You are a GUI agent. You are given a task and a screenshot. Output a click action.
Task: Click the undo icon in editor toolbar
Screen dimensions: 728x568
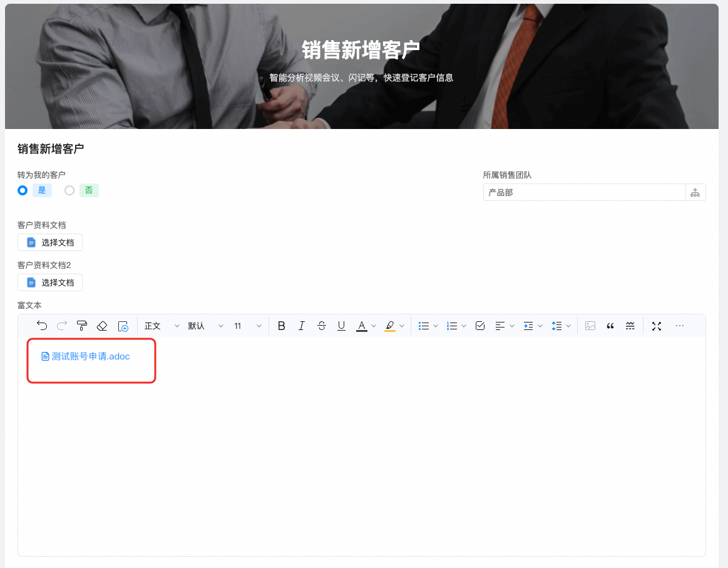coord(42,326)
